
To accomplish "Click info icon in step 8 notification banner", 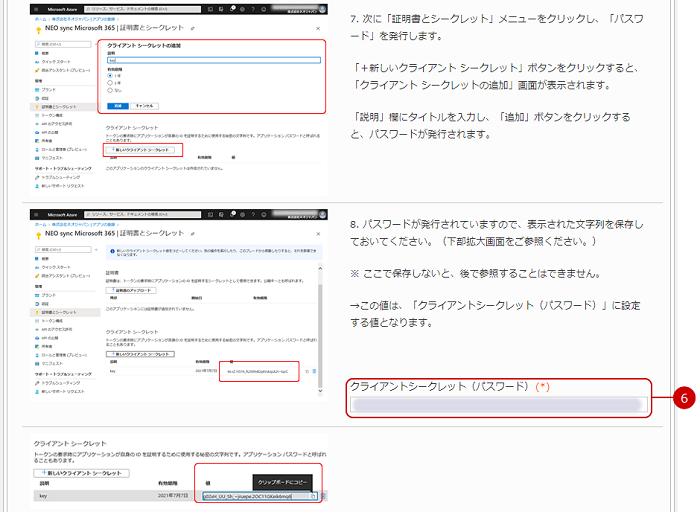I will click(112, 251).
